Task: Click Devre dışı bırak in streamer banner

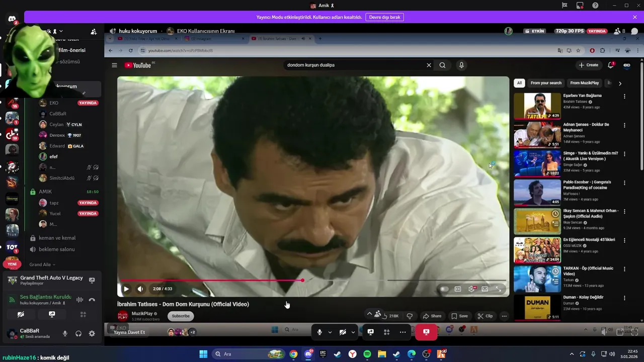Action: pyautogui.click(x=384, y=17)
